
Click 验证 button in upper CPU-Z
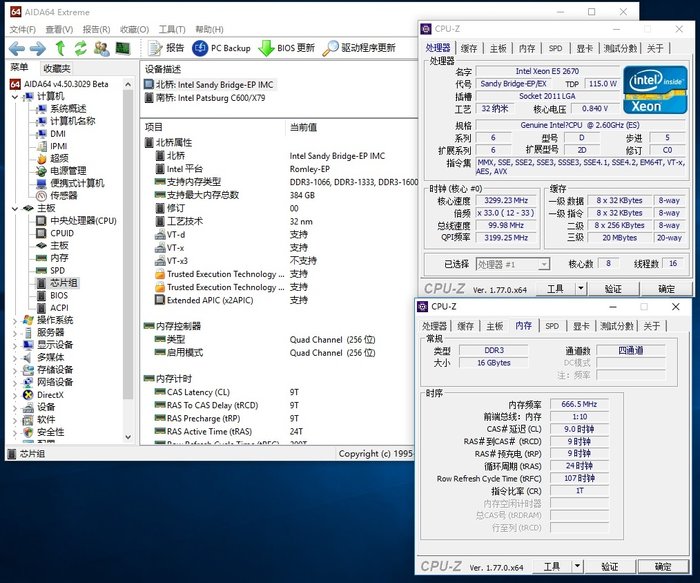(612, 289)
